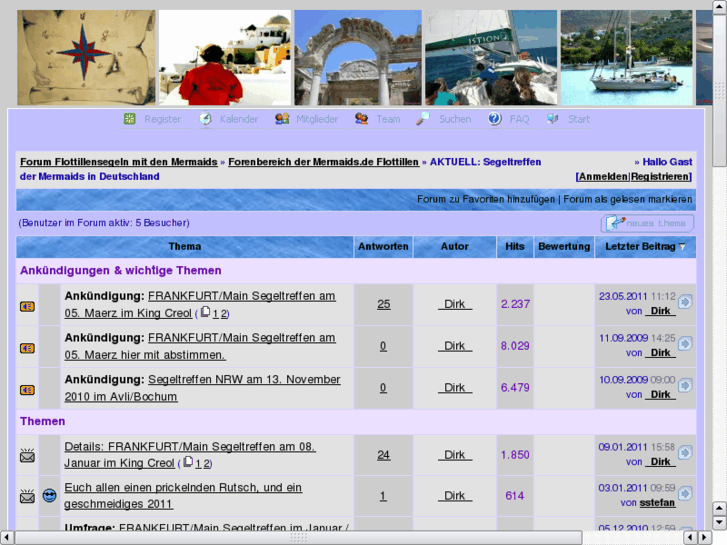The height and width of the screenshot is (545, 727).
Task: Click the sailboat in bay banner image
Action: (626, 58)
